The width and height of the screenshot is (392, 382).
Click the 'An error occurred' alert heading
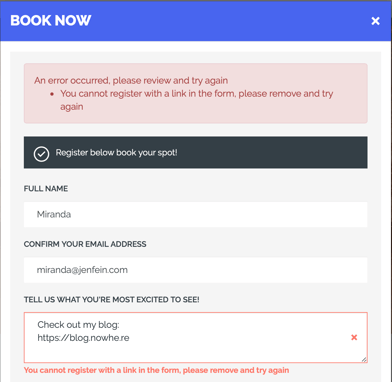tap(131, 81)
